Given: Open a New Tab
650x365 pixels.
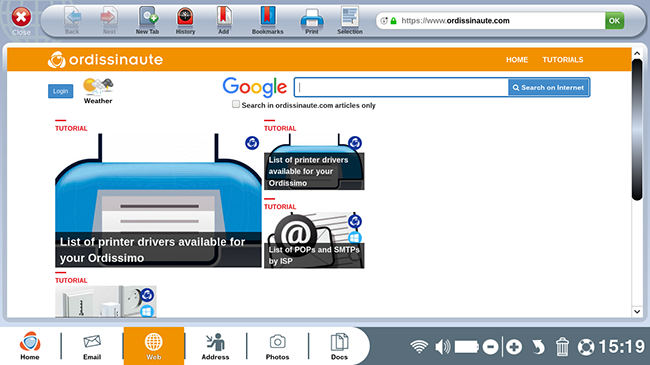Looking at the screenshot, I should point(148,20).
